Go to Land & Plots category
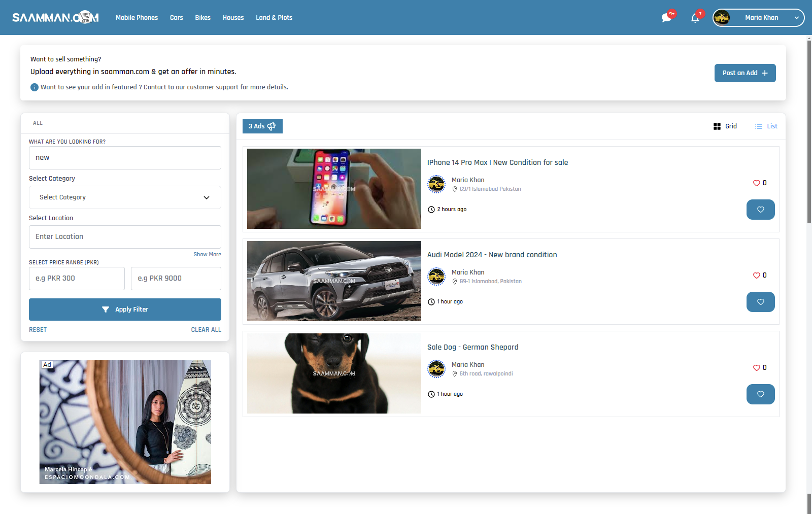The height and width of the screenshot is (514, 812). point(274,18)
